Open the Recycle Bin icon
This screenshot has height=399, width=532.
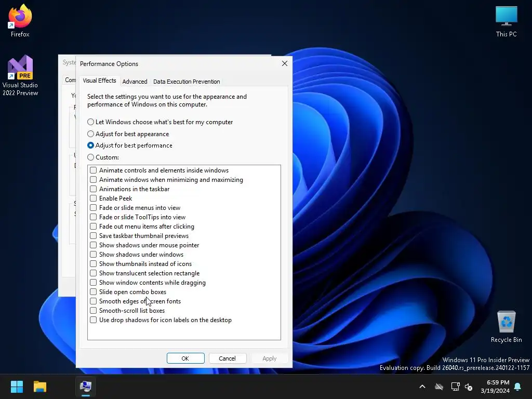[x=506, y=326]
